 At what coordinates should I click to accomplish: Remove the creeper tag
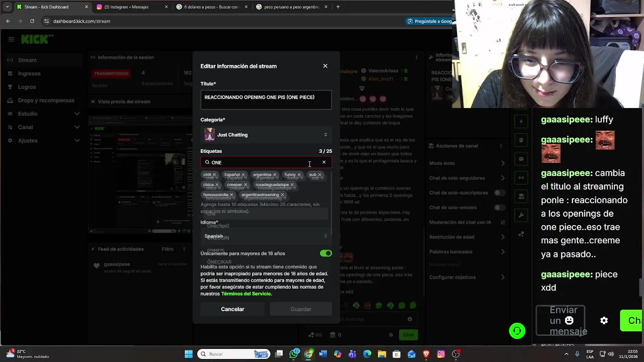tap(246, 185)
